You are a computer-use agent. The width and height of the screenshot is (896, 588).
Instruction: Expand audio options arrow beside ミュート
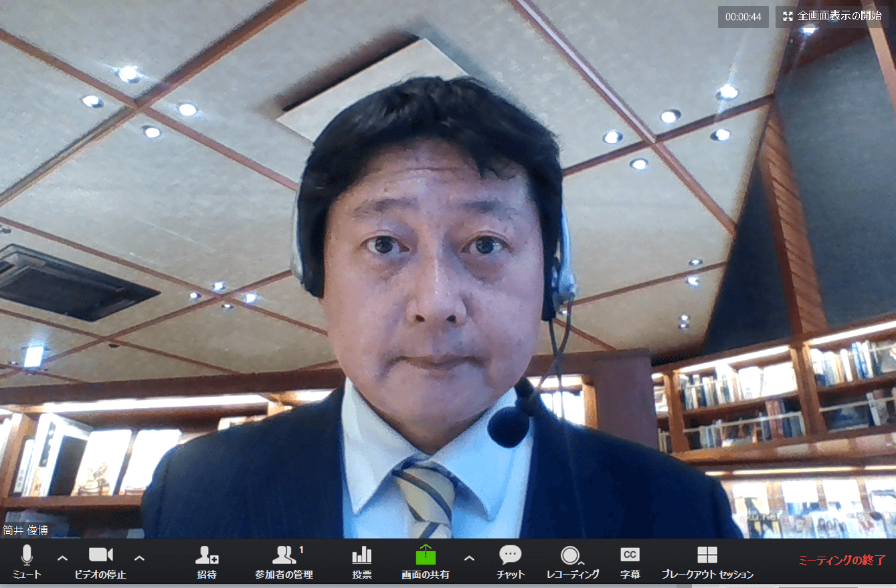click(62, 558)
